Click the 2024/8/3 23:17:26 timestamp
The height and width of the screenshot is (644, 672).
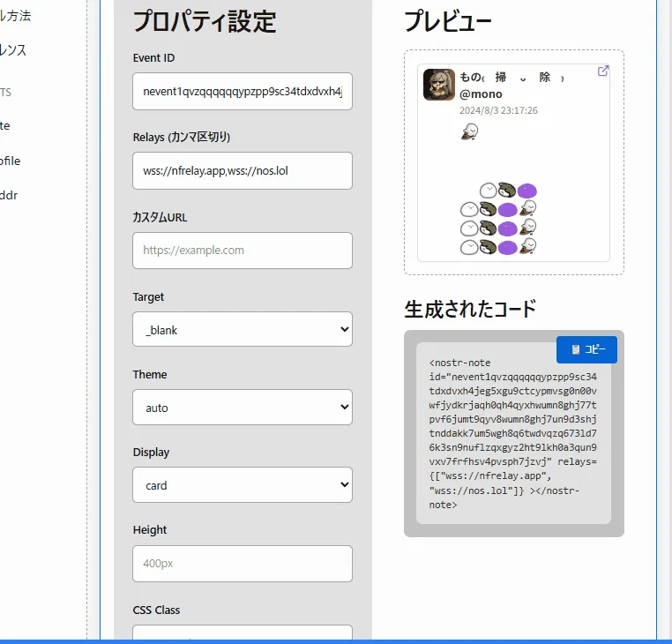[x=498, y=111]
